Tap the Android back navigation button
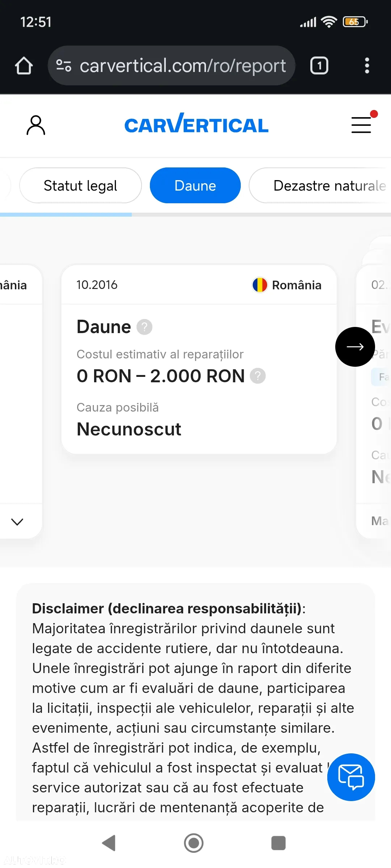 click(109, 843)
